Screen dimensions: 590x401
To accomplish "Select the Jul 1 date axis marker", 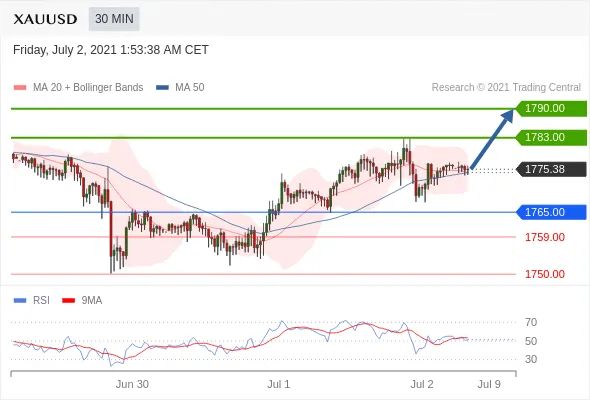I will coord(279,384).
